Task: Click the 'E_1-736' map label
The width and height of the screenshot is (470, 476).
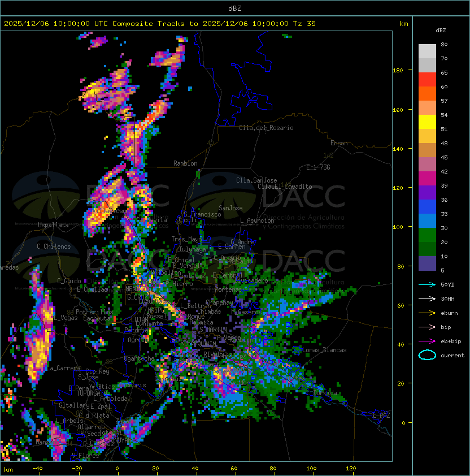Action: click(x=318, y=167)
